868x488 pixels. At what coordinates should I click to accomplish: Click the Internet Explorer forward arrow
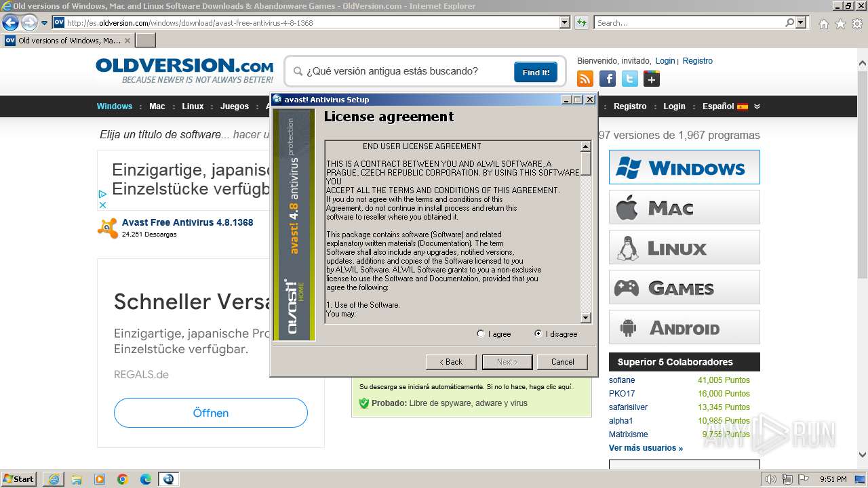(x=29, y=22)
